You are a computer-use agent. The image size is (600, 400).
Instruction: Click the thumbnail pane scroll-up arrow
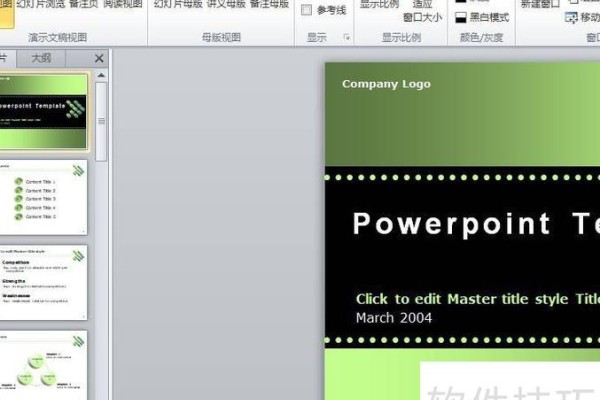[101, 75]
